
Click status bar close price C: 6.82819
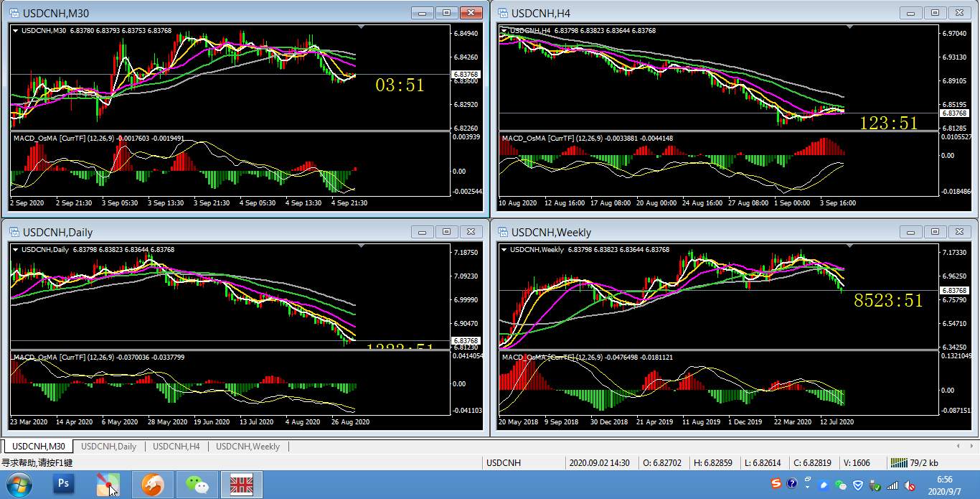pyautogui.click(x=813, y=463)
